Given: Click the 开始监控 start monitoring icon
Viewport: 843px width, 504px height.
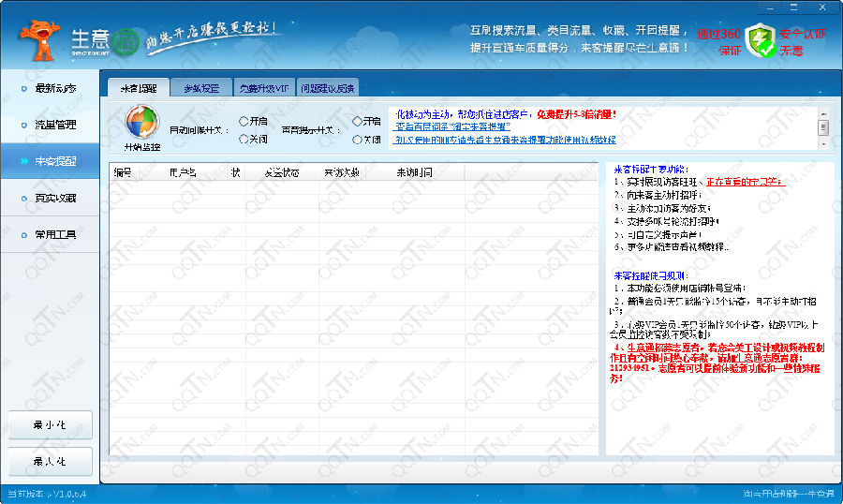Looking at the screenshot, I should coord(142,125).
